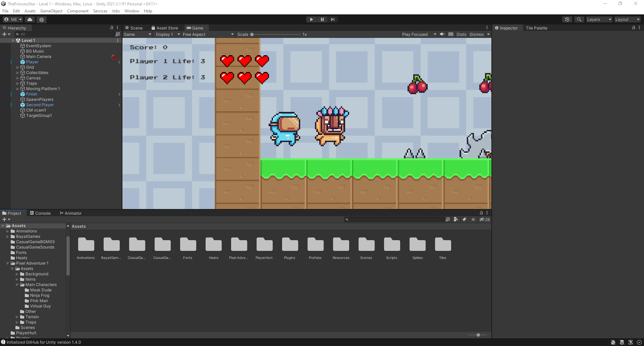Click the Step frame button
Viewport: 644px width, 346px height.
click(332, 19)
